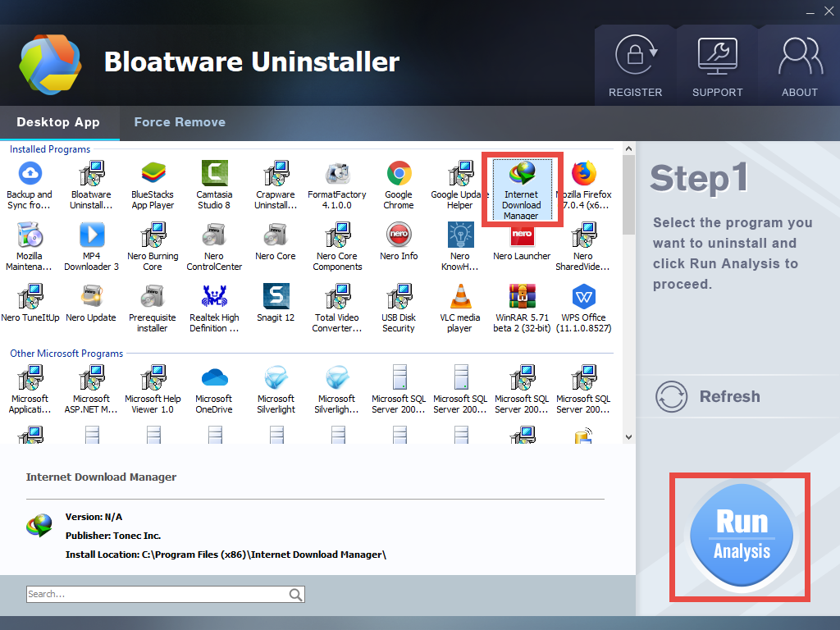Screen dimensions: 840x630
Task: Open the Force Remove tab
Action: click(180, 122)
